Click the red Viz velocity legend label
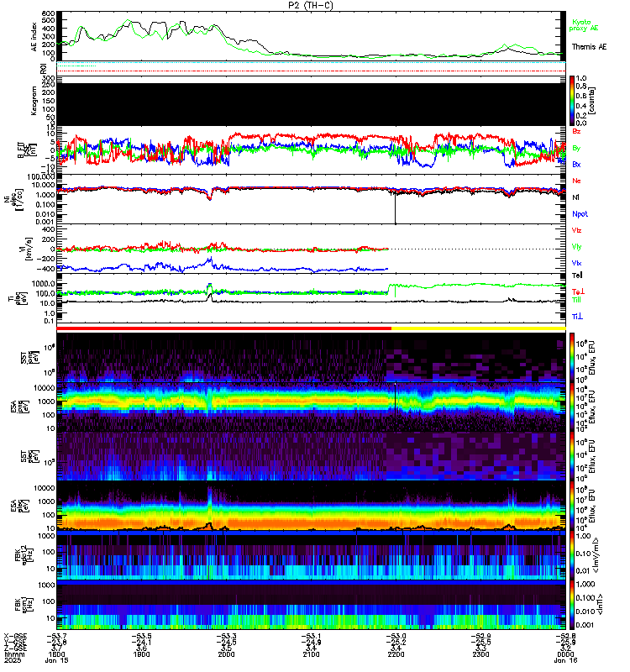The height and width of the screenshot is (672, 630). [x=576, y=230]
